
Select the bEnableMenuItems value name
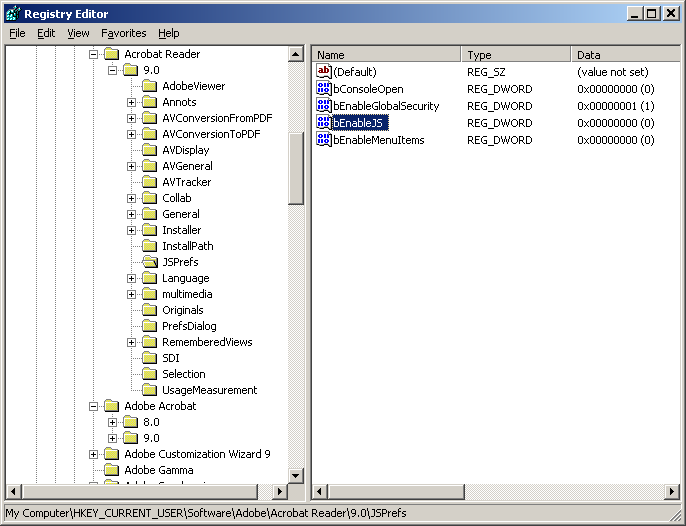pyautogui.click(x=379, y=140)
